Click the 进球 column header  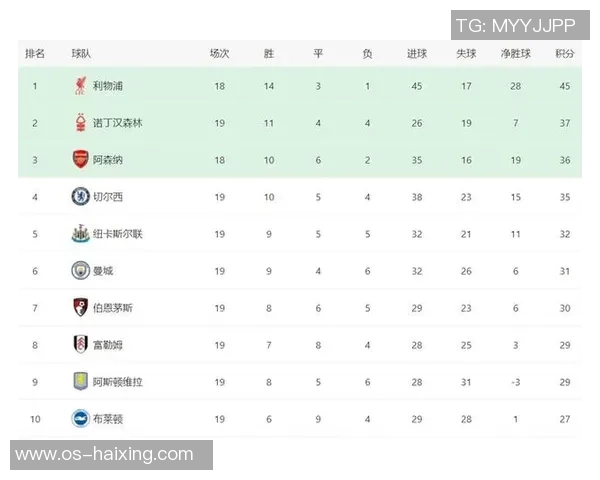pyautogui.click(x=417, y=54)
